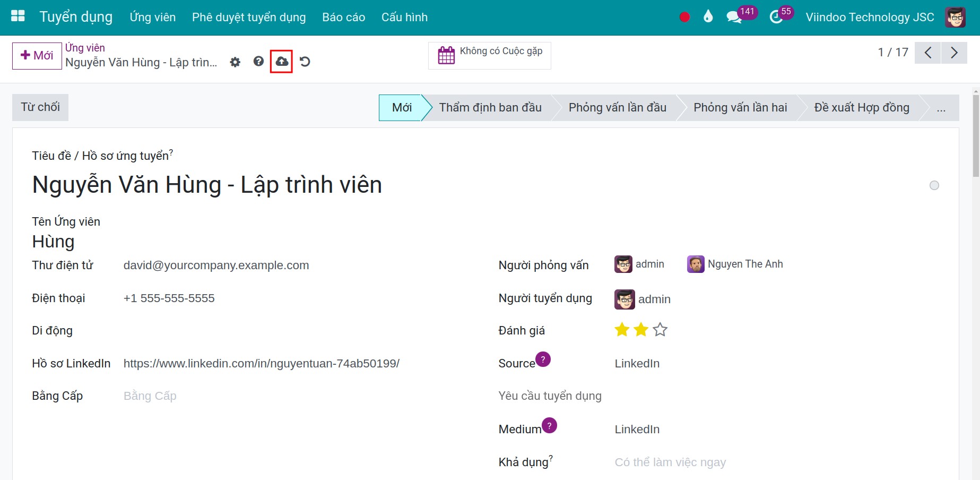
Task: Expand more stages with the ellipsis
Action: click(x=941, y=108)
